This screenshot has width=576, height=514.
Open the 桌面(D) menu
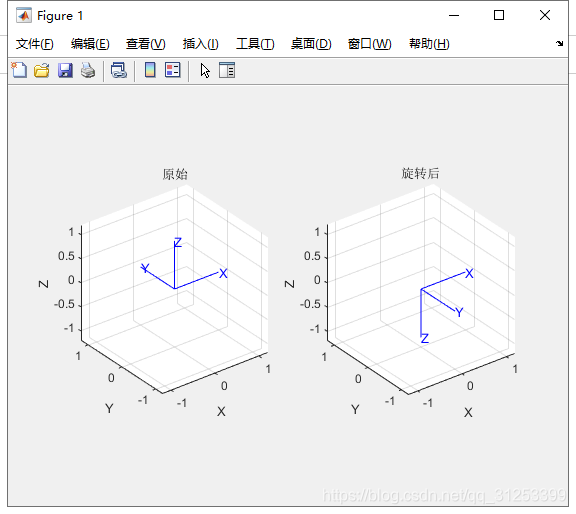pos(311,44)
